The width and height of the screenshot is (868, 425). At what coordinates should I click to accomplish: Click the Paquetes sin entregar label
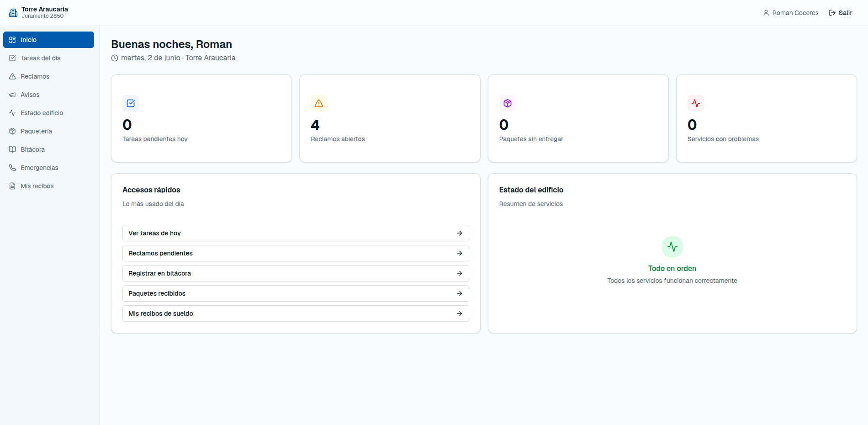click(531, 139)
